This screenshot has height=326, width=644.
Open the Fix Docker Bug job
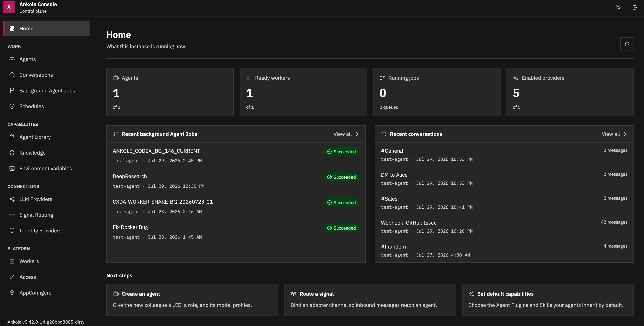click(x=236, y=232)
